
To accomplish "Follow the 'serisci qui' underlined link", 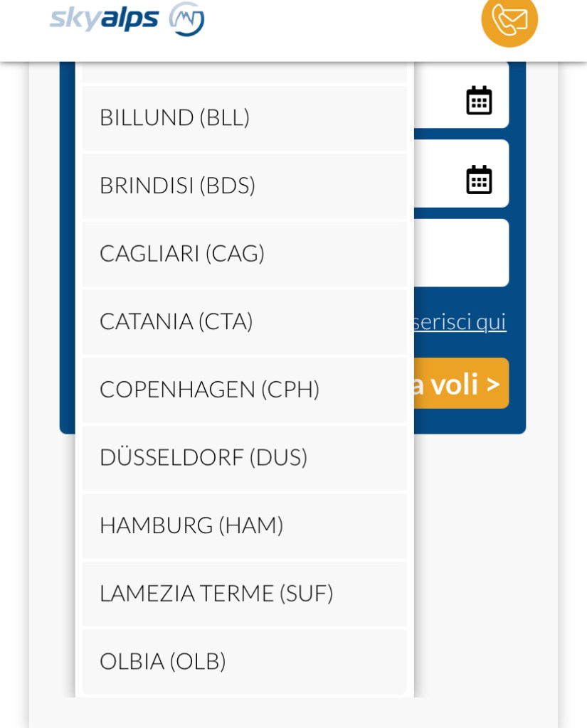I will (460, 322).
